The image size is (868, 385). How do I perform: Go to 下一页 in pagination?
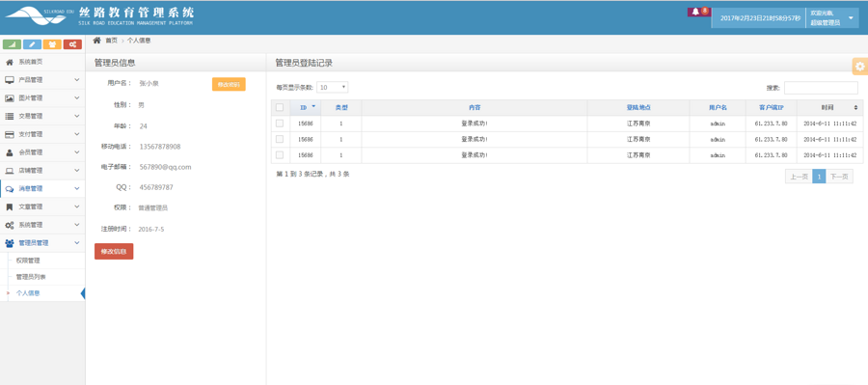tap(839, 177)
